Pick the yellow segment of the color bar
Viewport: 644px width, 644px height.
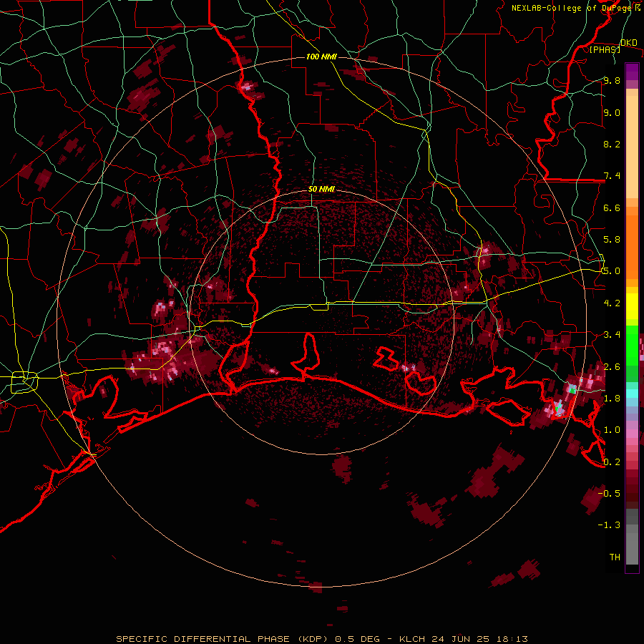pyautogui.click(x=632, y=306)
